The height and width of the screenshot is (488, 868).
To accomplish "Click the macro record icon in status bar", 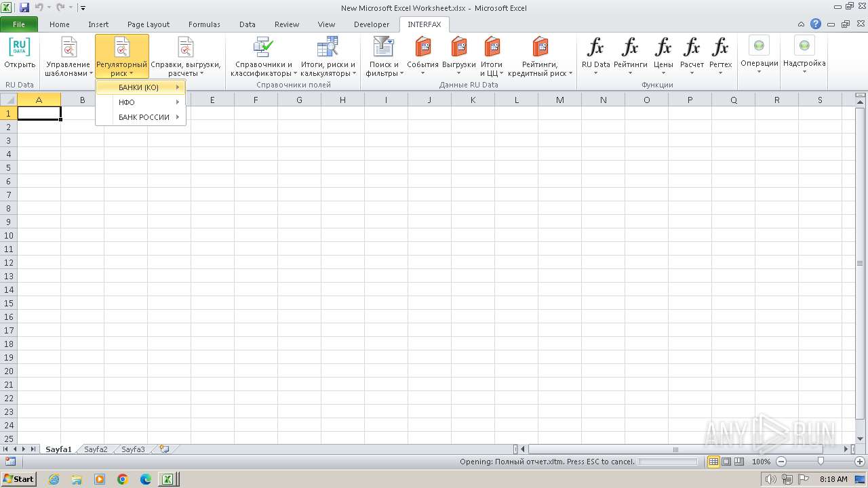I will click(x=10, y=462).
